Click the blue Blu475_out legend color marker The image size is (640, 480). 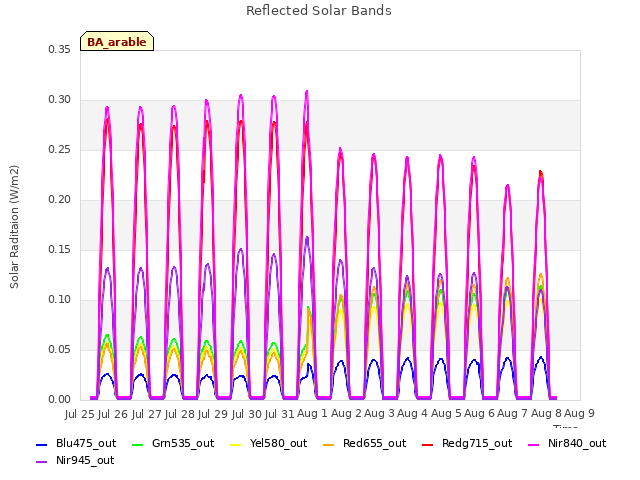(x=42, y=444)
